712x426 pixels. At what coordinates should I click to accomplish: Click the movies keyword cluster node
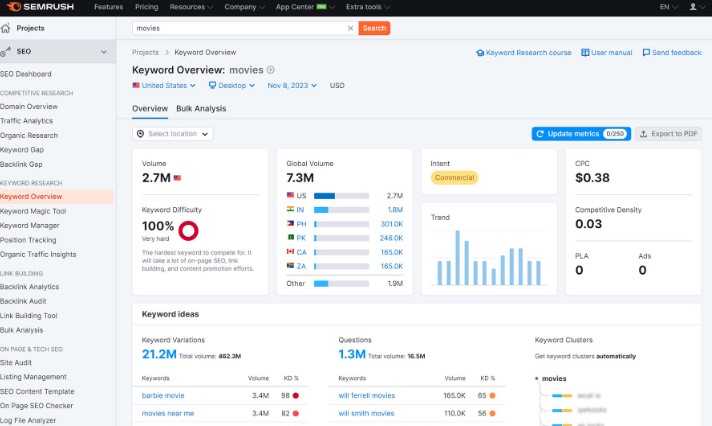[x=554, y=378]
